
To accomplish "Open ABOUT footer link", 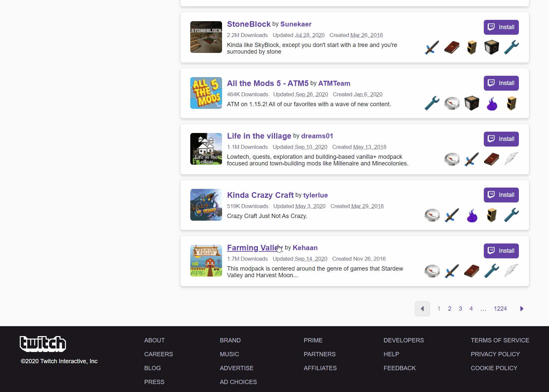I will [x=154, y=340].
